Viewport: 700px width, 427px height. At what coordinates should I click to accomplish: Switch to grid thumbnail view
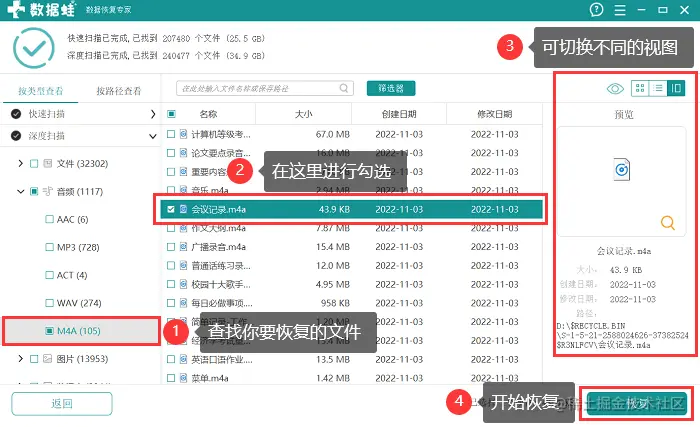(640, 88)
